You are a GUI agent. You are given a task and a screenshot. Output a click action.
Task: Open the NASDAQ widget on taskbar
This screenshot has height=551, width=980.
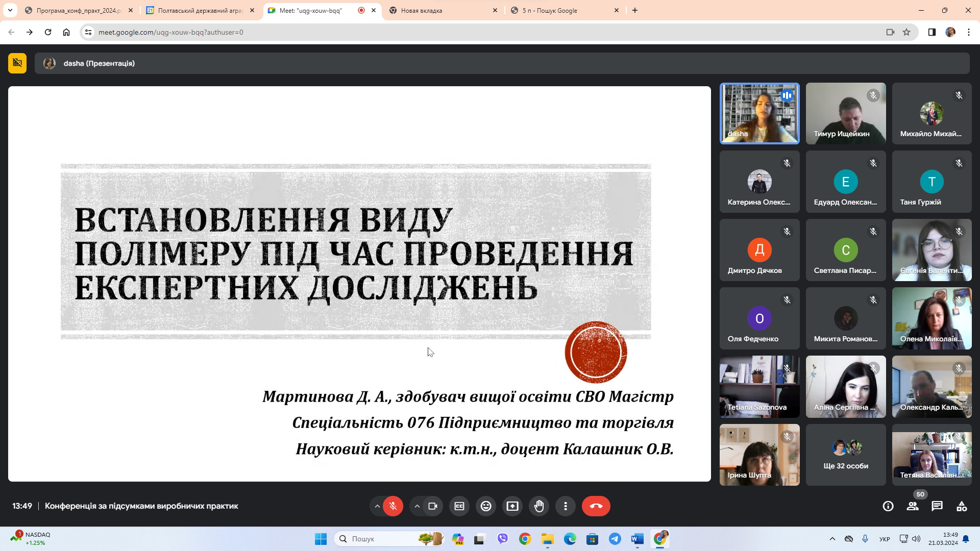pos(32,538)
